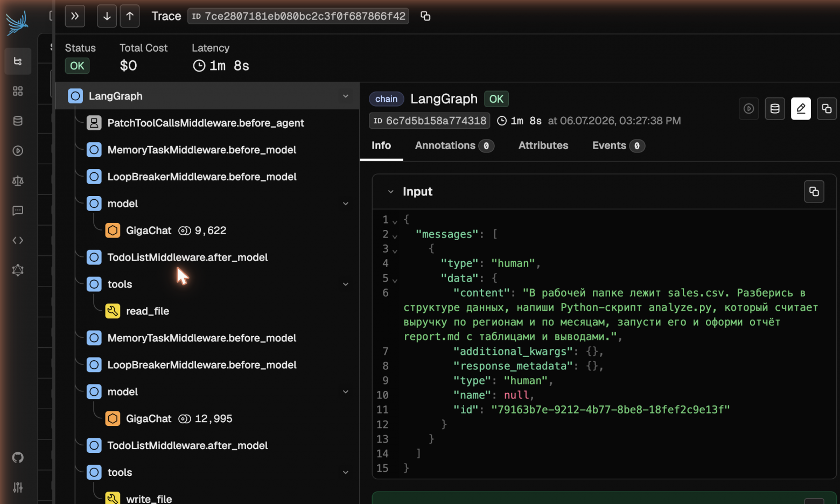Open the evaluators scale sidebar icon
The width and height of the screenshot is (840, 504).
[x=18, y=181]
